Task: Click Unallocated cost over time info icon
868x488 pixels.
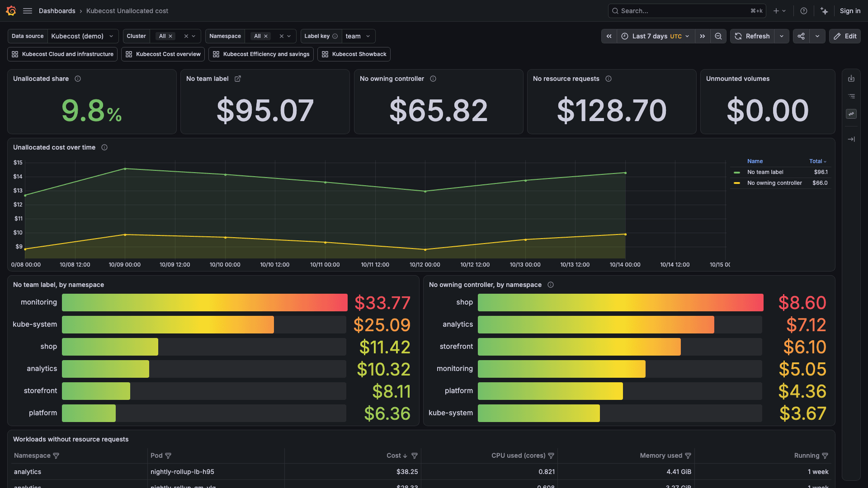Action: pyautogui.click(x=104, y=147)
